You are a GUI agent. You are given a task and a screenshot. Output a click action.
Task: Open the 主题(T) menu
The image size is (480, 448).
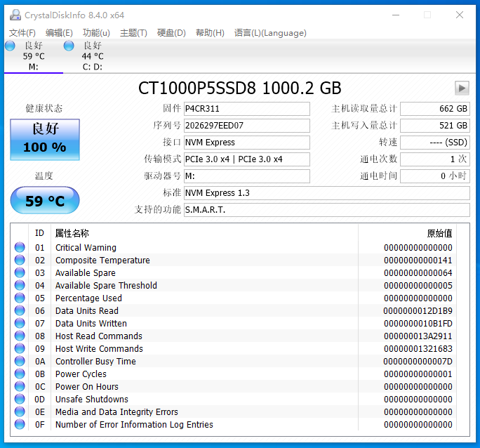133,32
